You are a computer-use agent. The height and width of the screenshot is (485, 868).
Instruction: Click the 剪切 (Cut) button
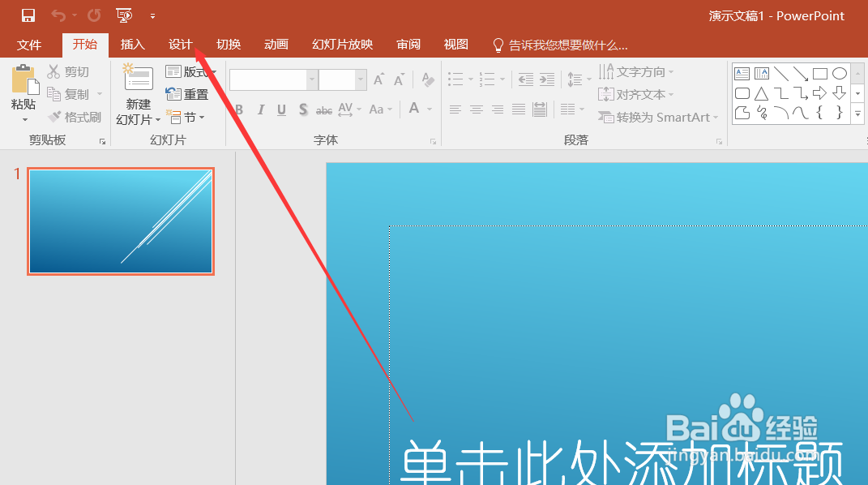(x=68, y=71)
